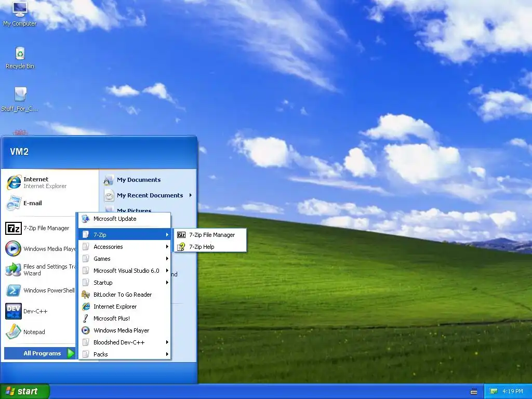Select the Startup program group

(x=125, y=283)
